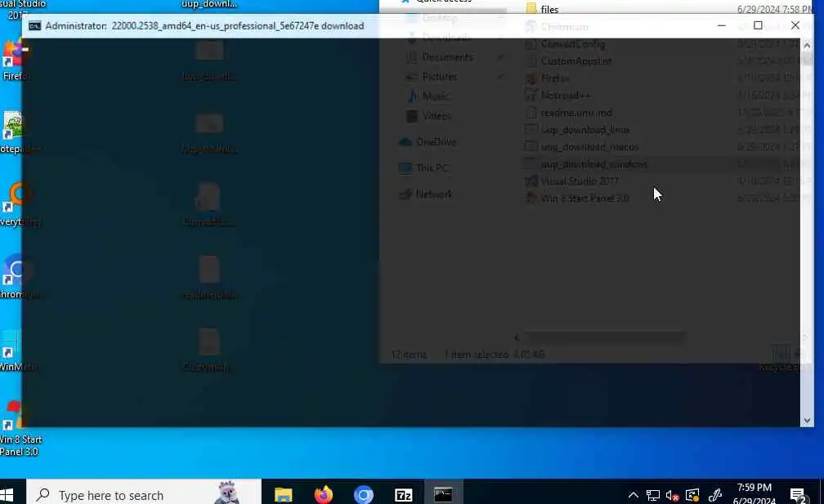Screen dimensions: 824x504
Task: Click the Administrator download window title text
Action: coord(204,25)
